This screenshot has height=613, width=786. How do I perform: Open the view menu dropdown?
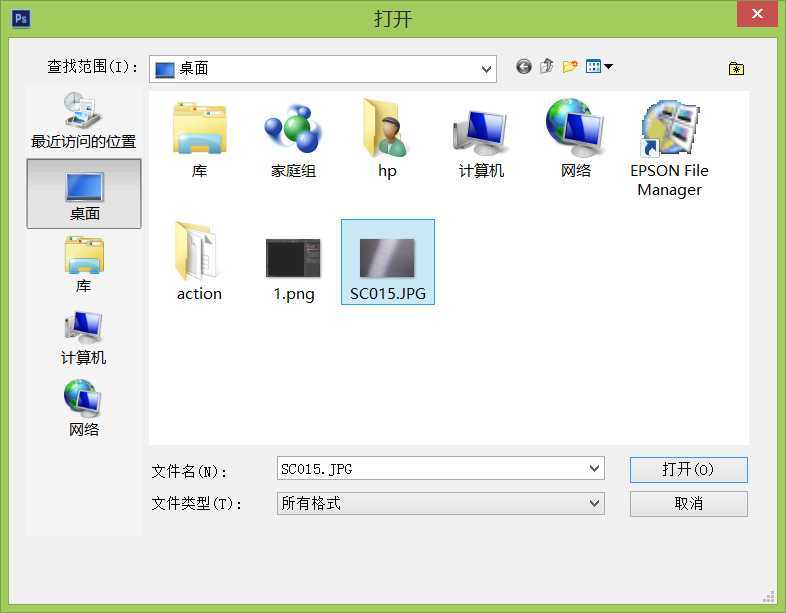click(599, 67)
